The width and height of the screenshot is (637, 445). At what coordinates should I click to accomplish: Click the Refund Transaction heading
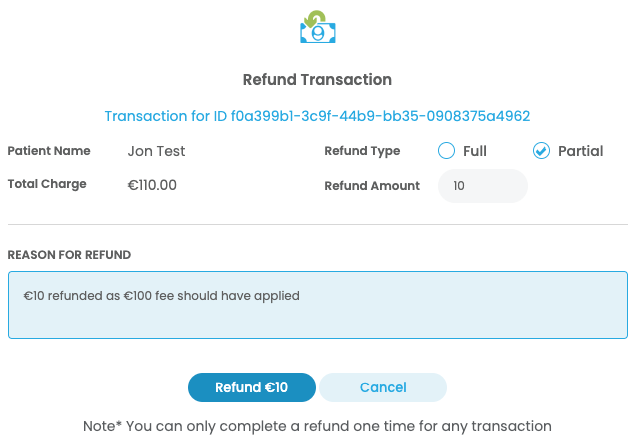[x=317, y=79]
